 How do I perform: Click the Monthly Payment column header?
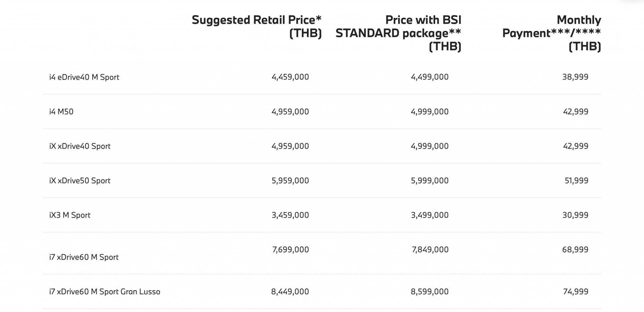[552, 33]
